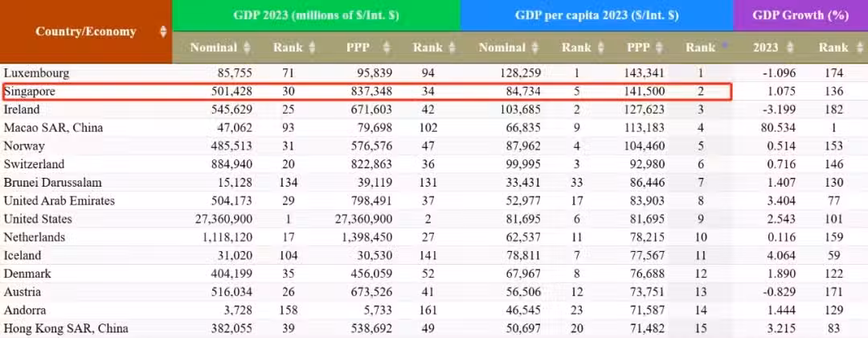
Task: Click Brunei PPP GDP value 39,119
Action: pos(375,183)
